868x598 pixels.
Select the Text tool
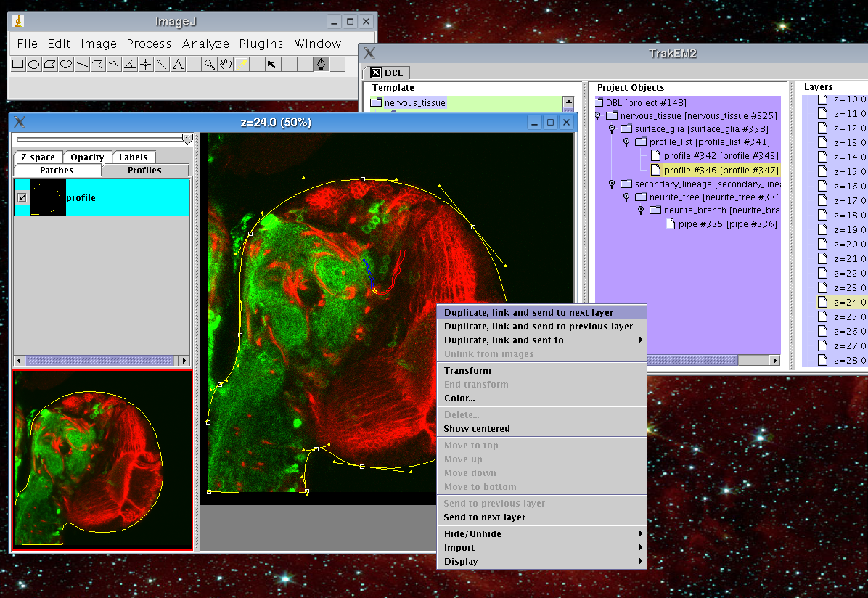tap(178, 65)
